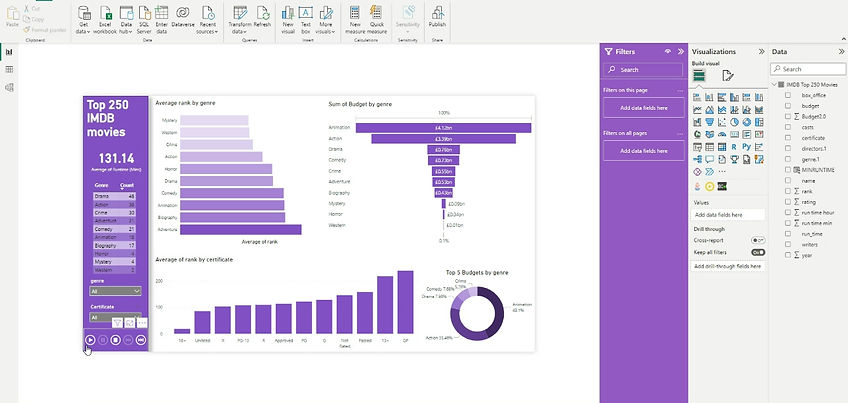Choose the funnel chart visual
This screenshot has height=403, width=848.
coord(710,122)
